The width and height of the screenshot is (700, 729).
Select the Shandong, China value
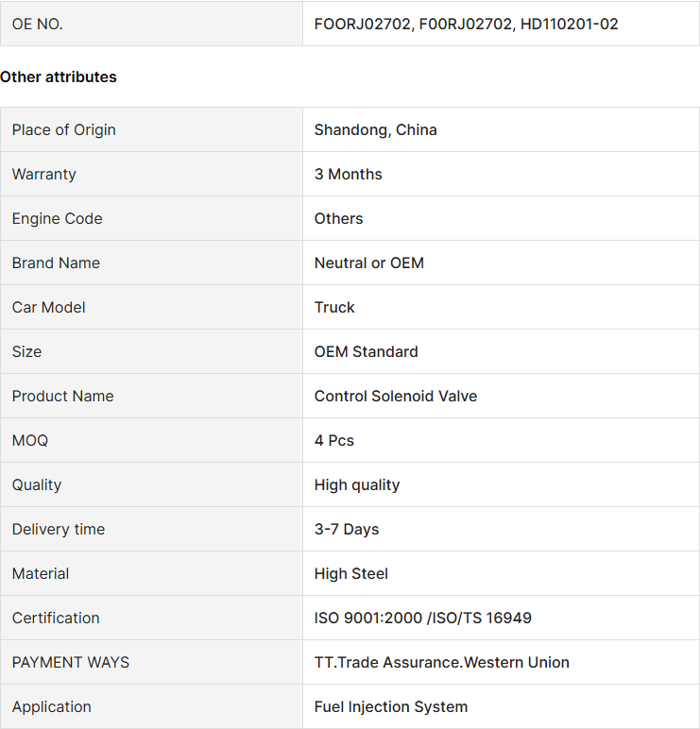click(x=375, y=129)
